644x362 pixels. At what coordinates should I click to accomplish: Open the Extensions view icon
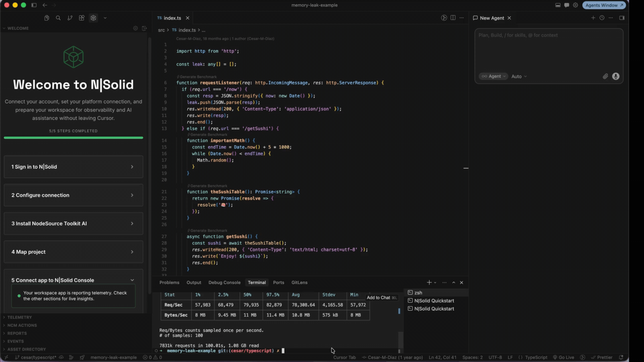point(82,18)
